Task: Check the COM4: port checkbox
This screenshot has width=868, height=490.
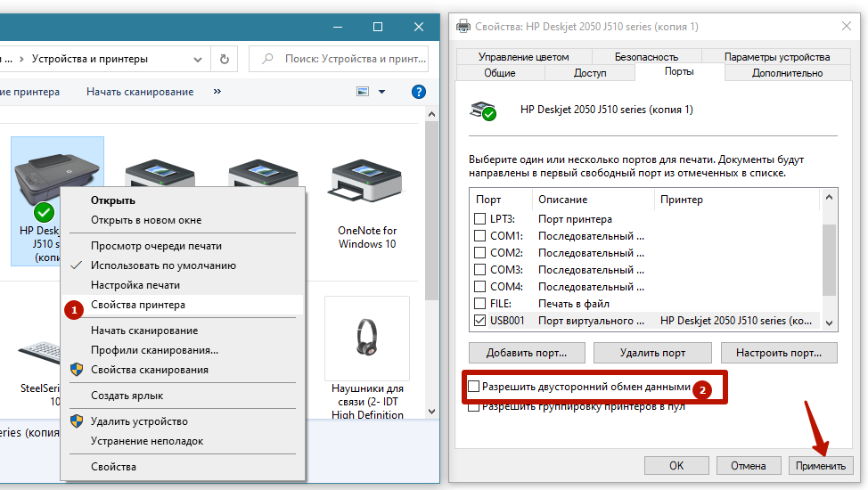Action: 480,286
